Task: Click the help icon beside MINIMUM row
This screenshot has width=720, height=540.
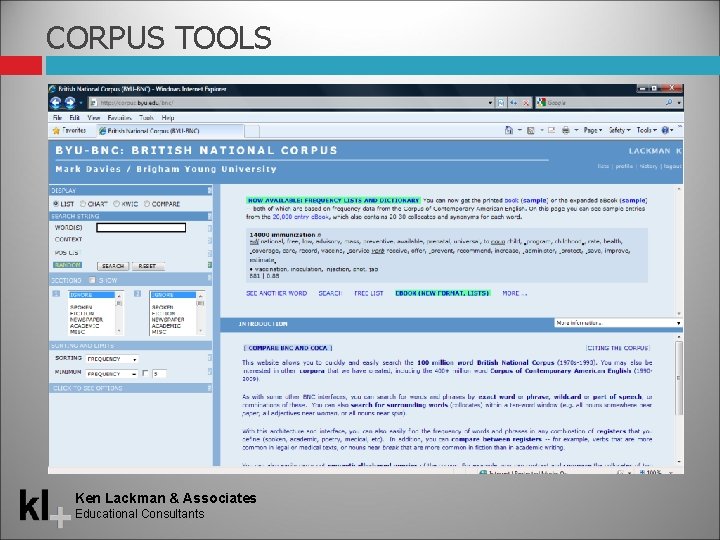Action: point(210,372)
